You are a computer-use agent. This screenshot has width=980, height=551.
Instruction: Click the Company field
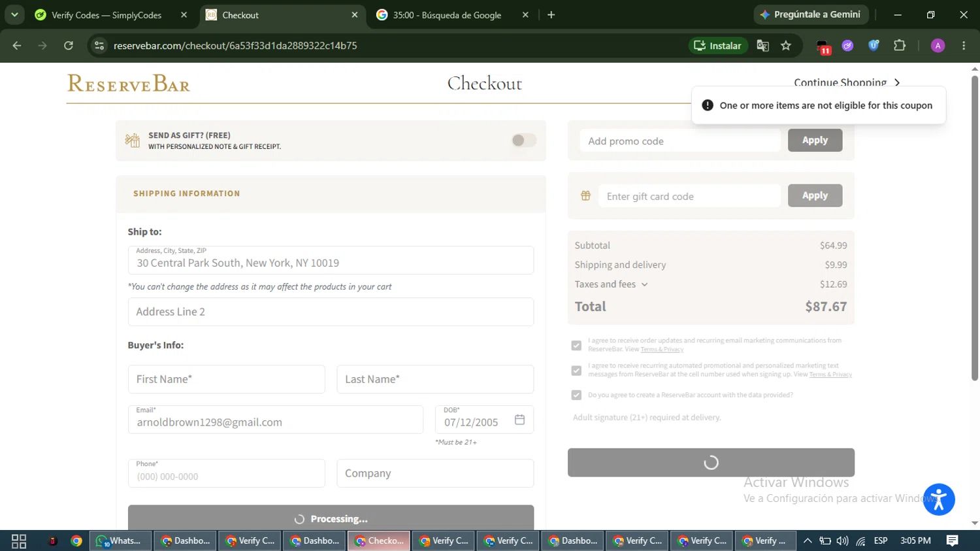point(435,473)
